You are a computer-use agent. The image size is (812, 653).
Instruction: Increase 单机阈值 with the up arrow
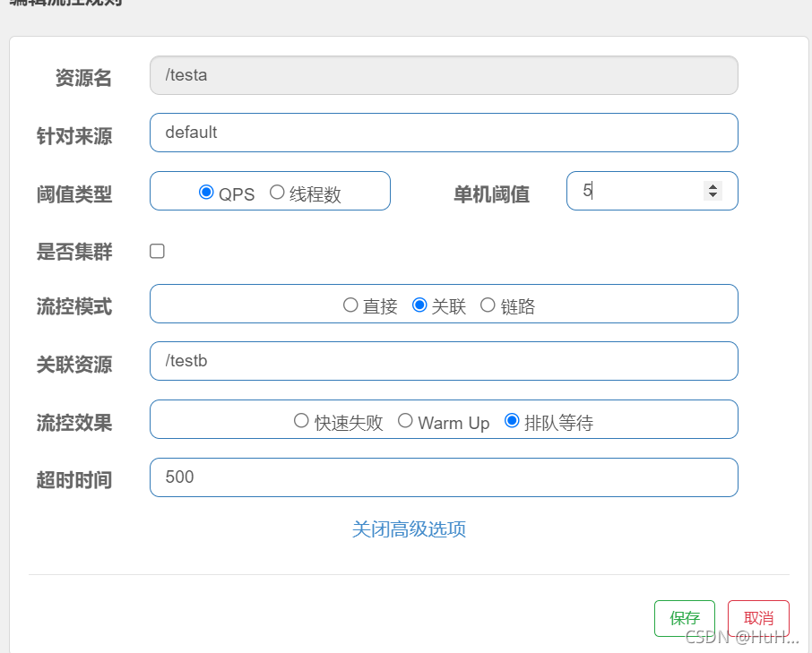coord(713,187)
